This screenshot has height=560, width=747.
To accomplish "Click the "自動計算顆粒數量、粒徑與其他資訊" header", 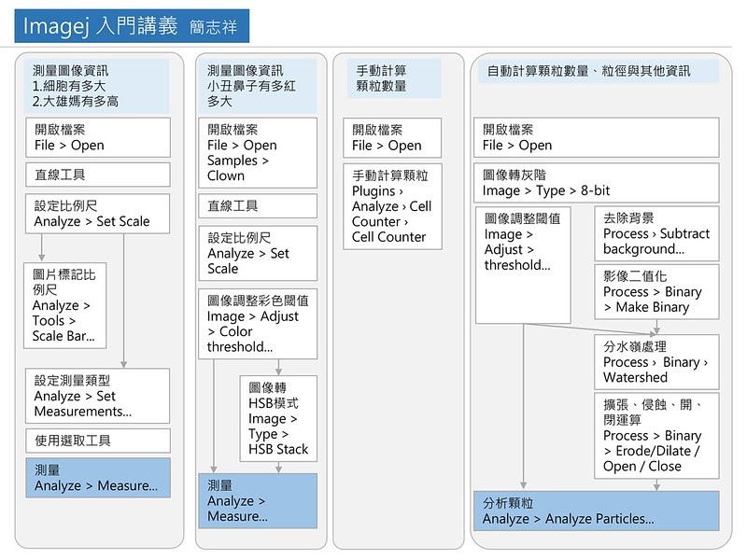I will coord(599,71).
